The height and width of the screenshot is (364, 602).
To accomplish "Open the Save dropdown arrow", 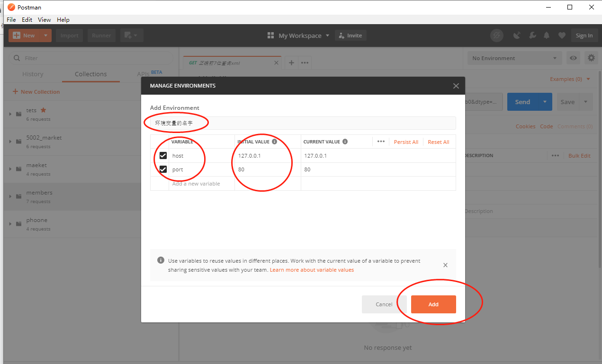I will click(x=586, y=102).
